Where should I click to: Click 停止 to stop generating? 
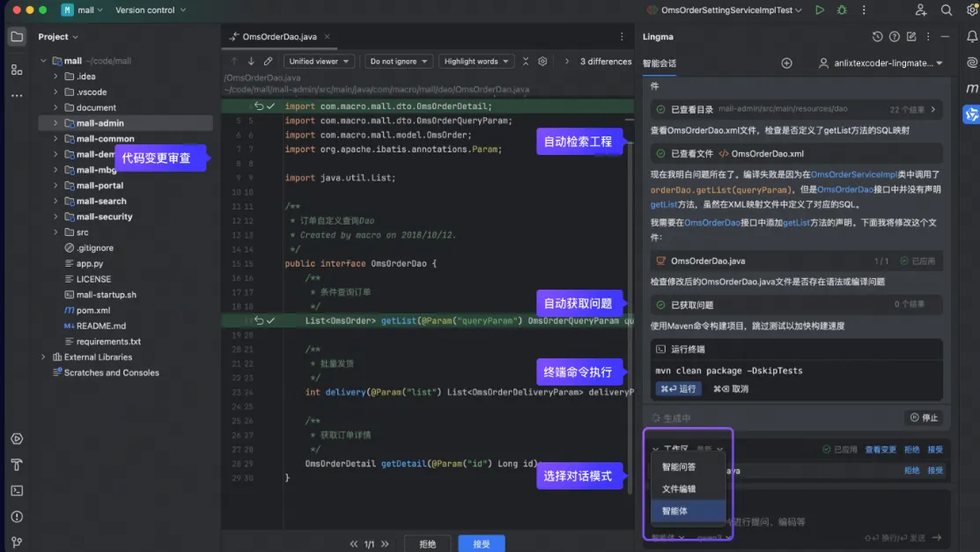tap(924, 417)
